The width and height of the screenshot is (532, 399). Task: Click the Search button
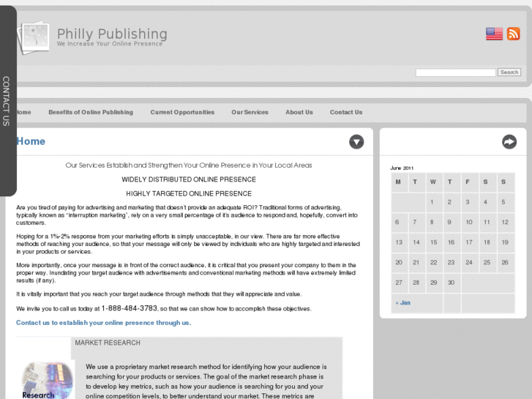(x=509, y=72)
